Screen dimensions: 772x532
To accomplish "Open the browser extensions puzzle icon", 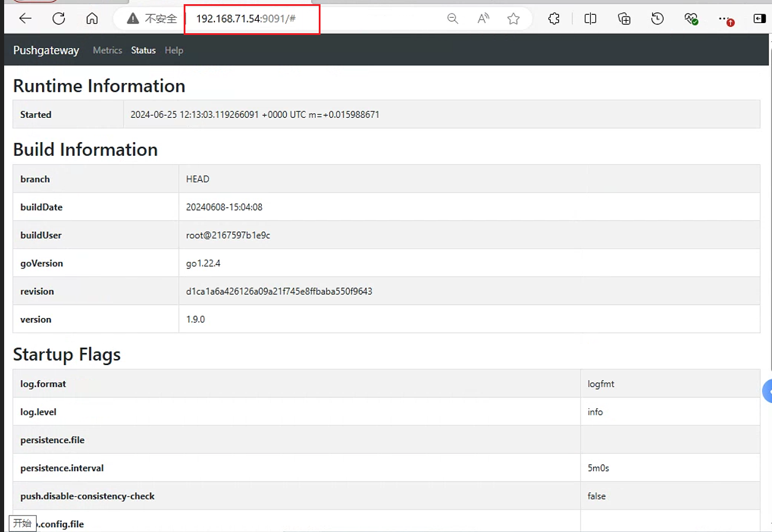I will pos(554,19).
